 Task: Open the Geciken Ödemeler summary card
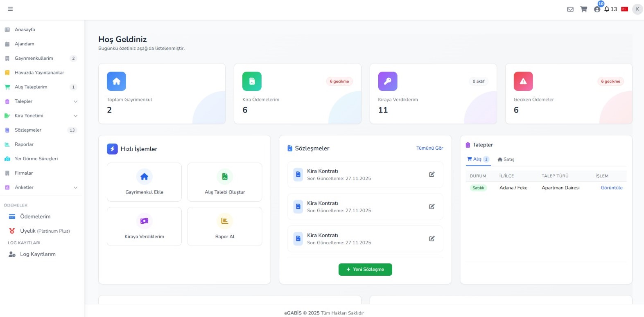click(568, 94)
